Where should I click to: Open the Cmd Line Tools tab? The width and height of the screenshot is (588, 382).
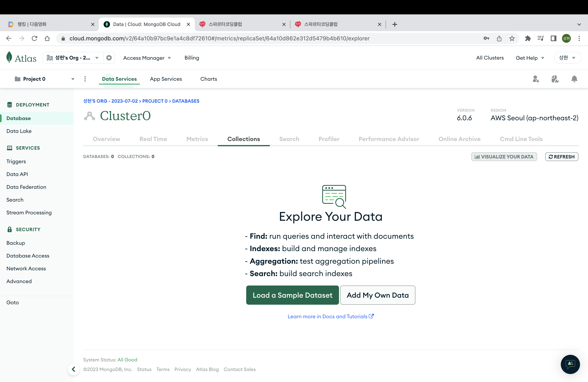[x=521, y=139]
